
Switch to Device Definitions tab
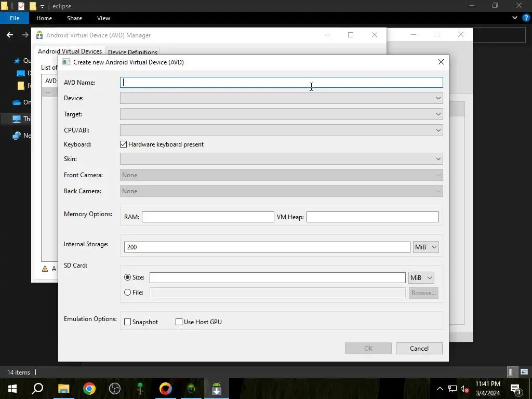click(x=132, y=52)
